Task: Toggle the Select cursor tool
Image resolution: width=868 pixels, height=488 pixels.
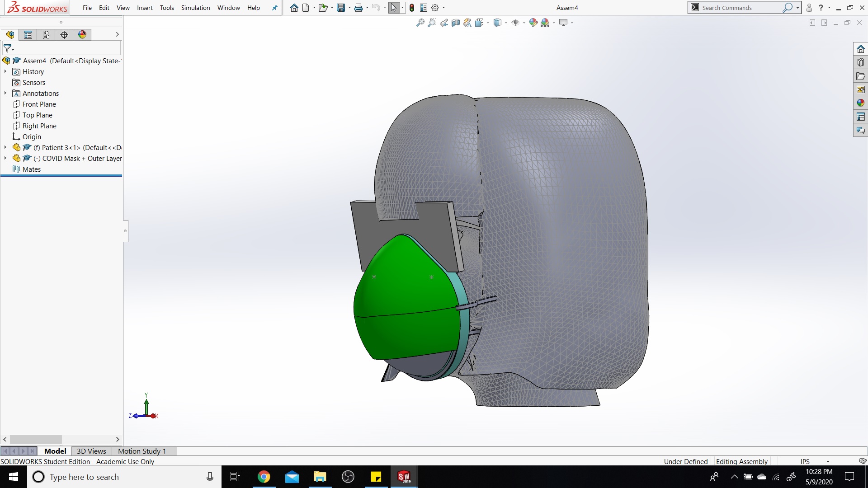Action: (394, 8)
